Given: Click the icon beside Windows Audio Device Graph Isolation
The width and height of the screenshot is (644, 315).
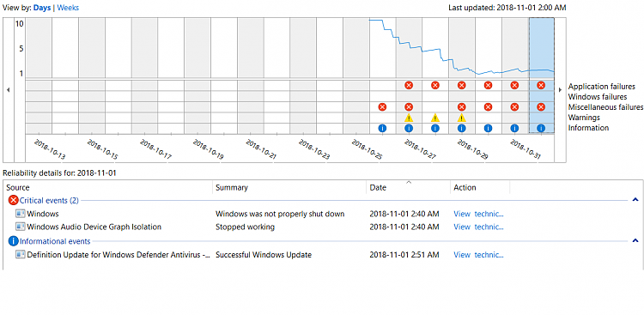Looking at the screenshot, I should tap(21, 227).
